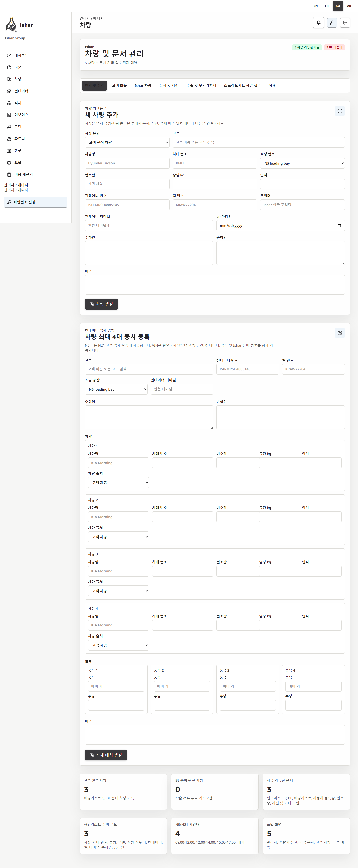Switch to the 수출 및 부가가치세 tab

(x=201, y=86)
